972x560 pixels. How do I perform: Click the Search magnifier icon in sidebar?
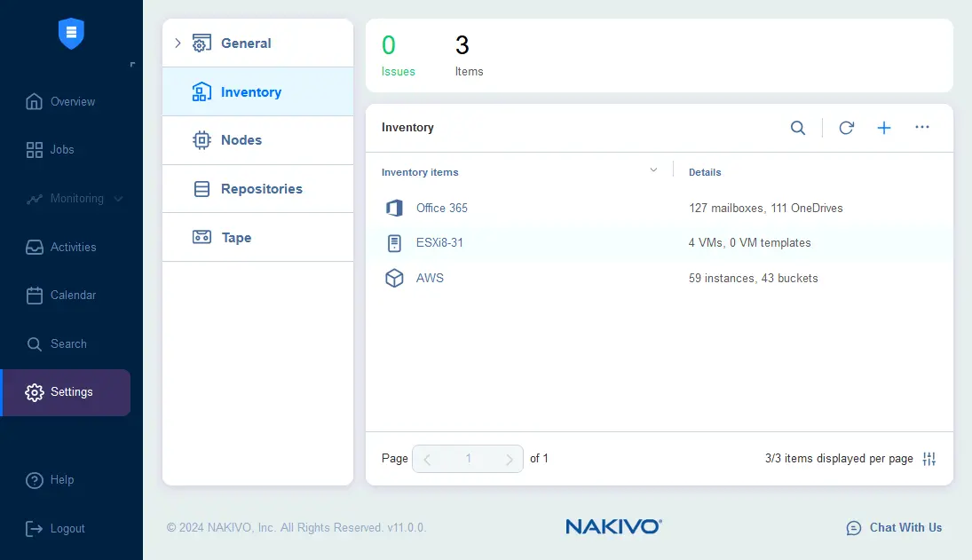(x=34, y=343)
